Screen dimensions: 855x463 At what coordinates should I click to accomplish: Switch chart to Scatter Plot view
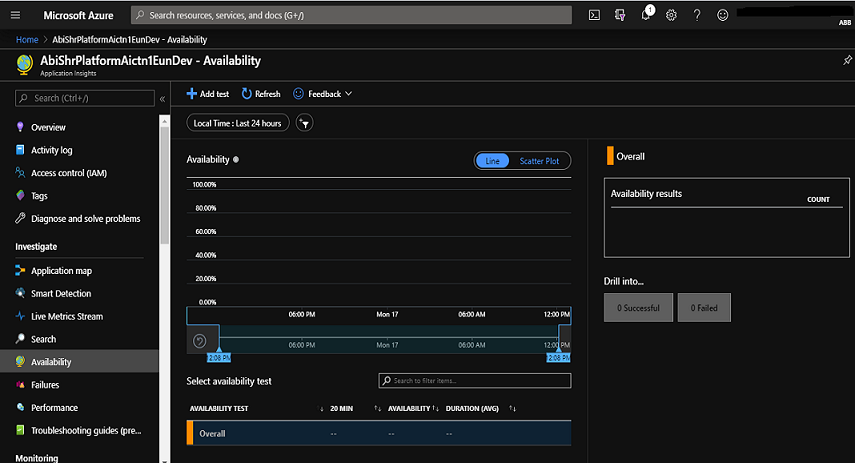click(539, 161)
